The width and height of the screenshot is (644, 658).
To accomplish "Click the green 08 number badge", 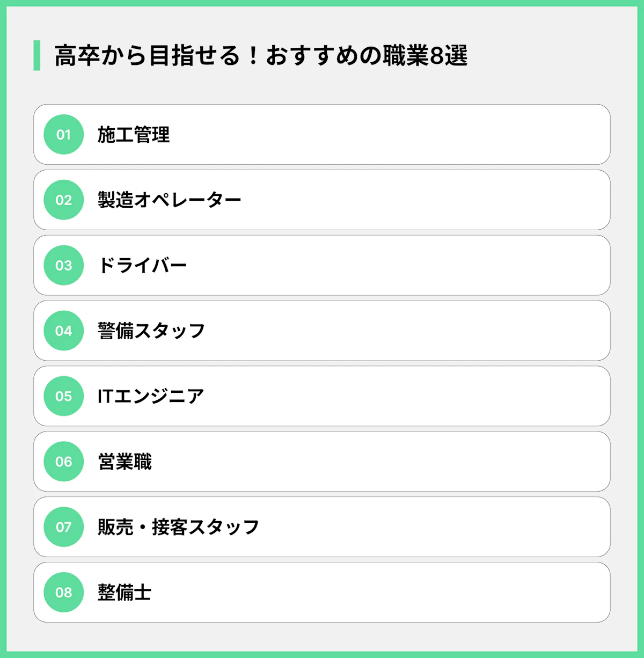I will click(x=63, y=593).
